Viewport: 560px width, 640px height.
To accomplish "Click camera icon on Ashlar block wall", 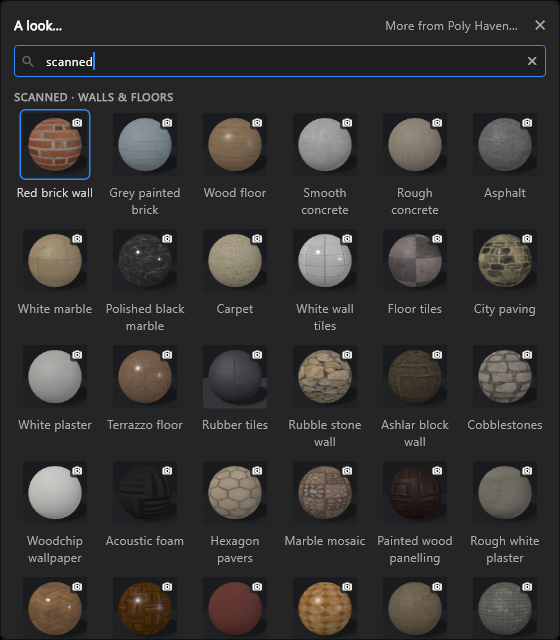I will (x=437, y=354).
